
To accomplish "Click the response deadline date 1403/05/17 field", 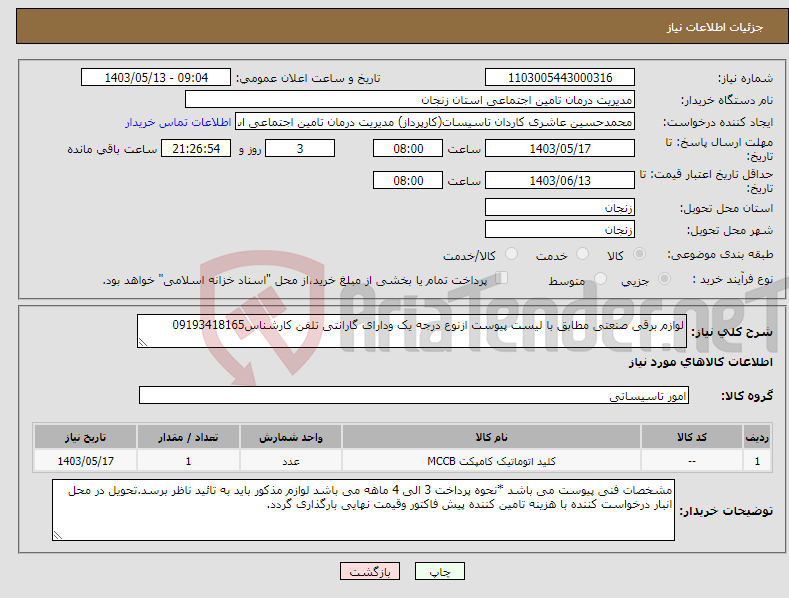I will click(x=560, y=148).
